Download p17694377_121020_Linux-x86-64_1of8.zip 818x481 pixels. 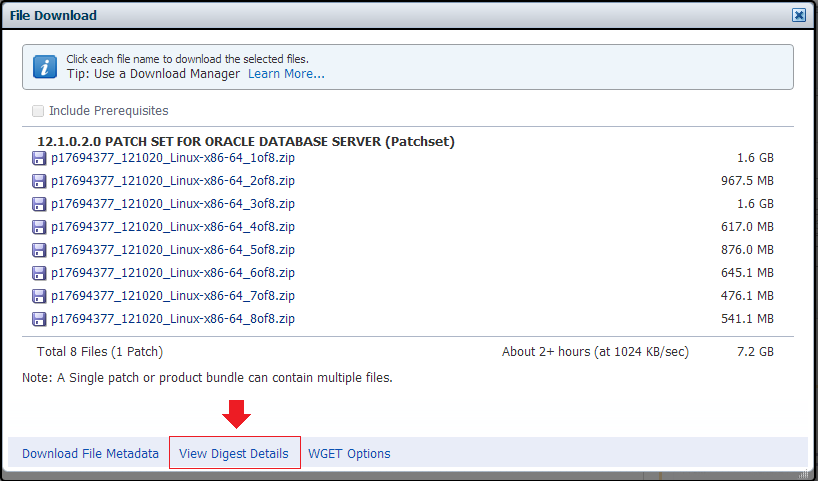[x=172, y=158]
